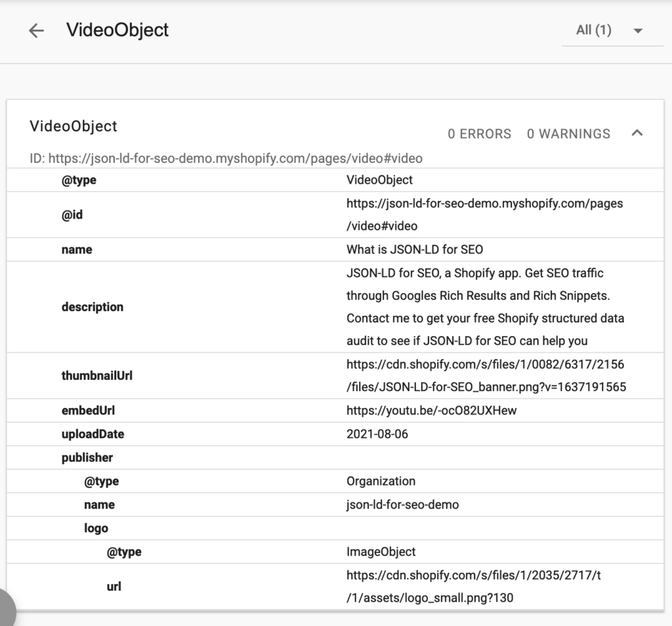Click the VideoObject card heading
672x626 pixels.
73,126
